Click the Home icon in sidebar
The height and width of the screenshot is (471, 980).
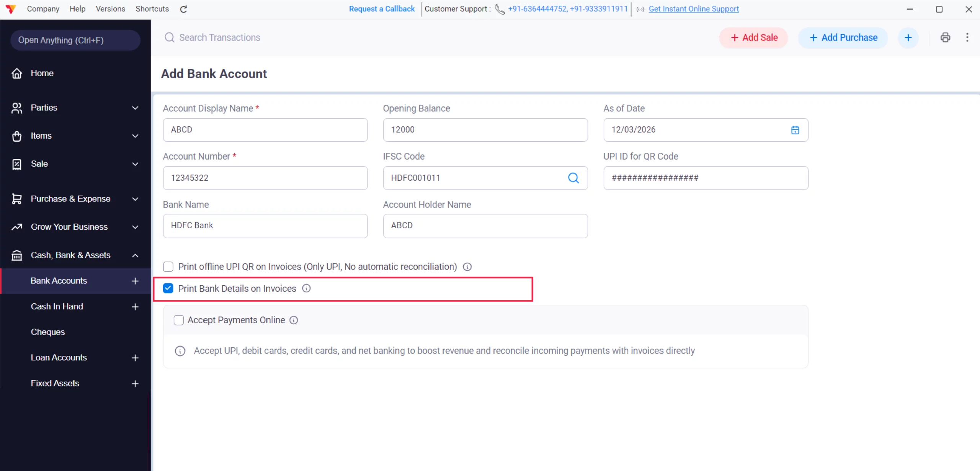tap(17, 73)
